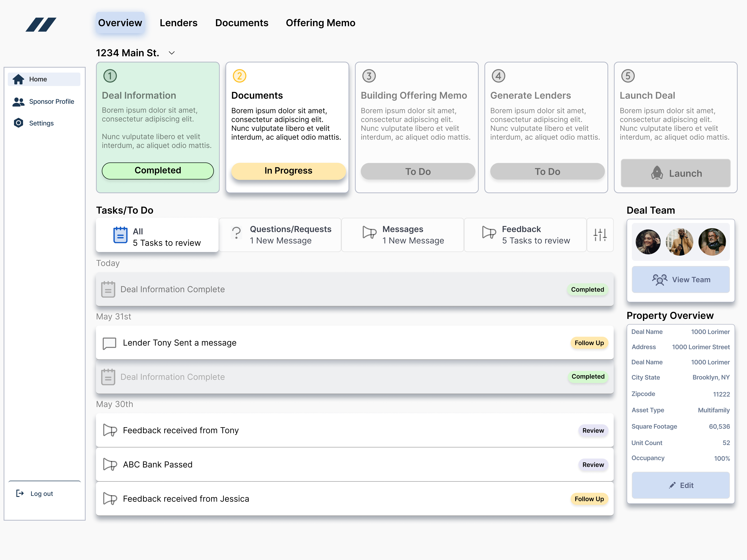Image resolution: width=747 pixels, height=560 pixels.
Task: Open the Offering Memo tab
Action: point(320,23)
